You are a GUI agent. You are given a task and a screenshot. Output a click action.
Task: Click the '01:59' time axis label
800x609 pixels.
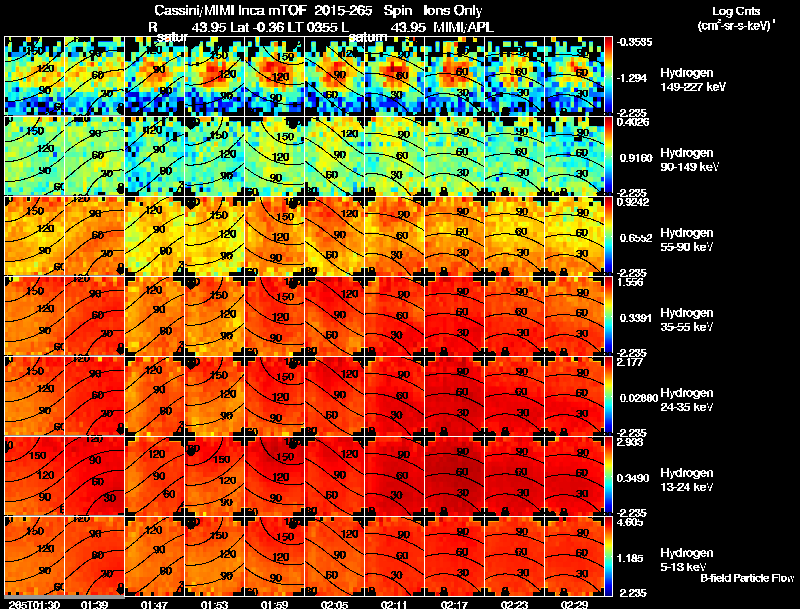click(x=274, y=604)
